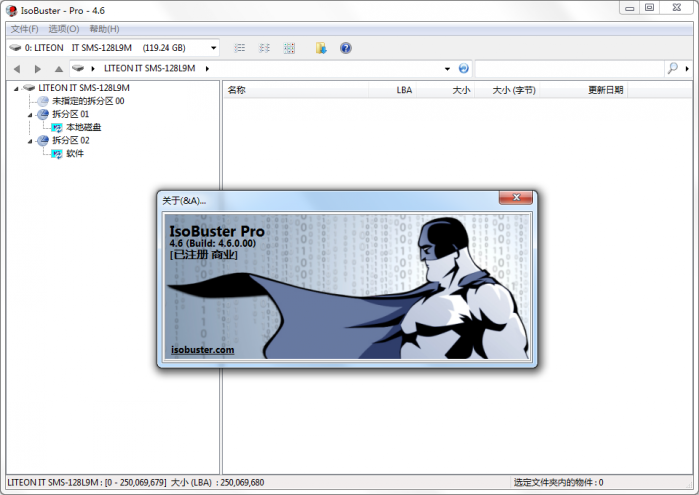Select 拆分区 01 in the tree

tap(70, 114)
